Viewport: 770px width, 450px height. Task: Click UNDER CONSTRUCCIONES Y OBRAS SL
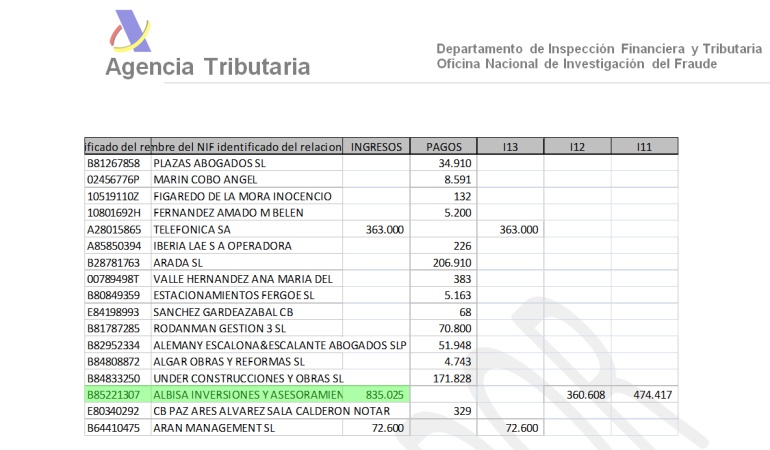[248, 378]
